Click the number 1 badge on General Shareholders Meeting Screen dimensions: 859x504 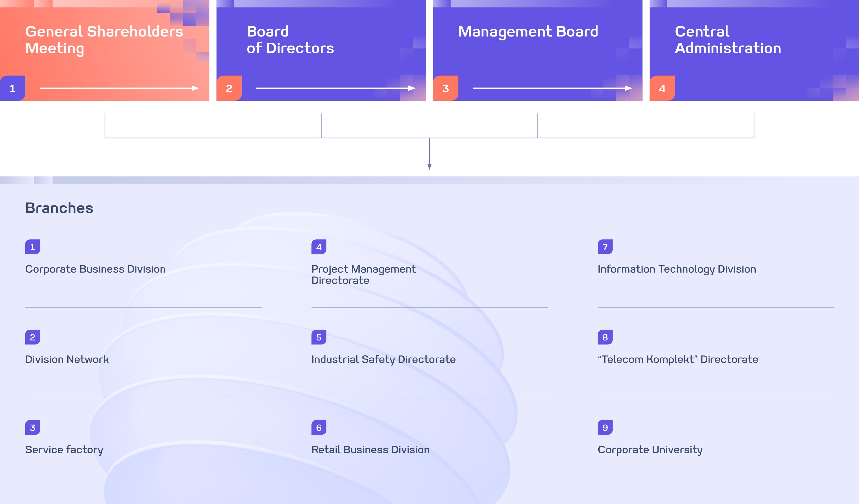coord(13,88)
